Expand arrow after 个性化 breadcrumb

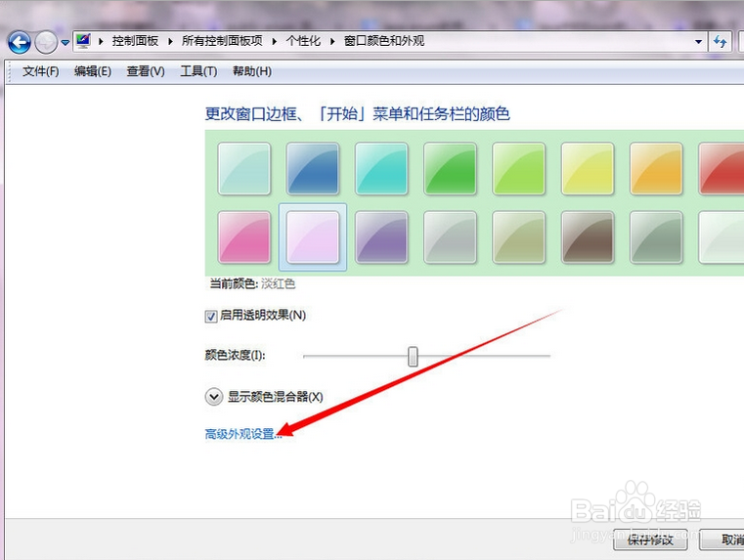tap(332, 41)
